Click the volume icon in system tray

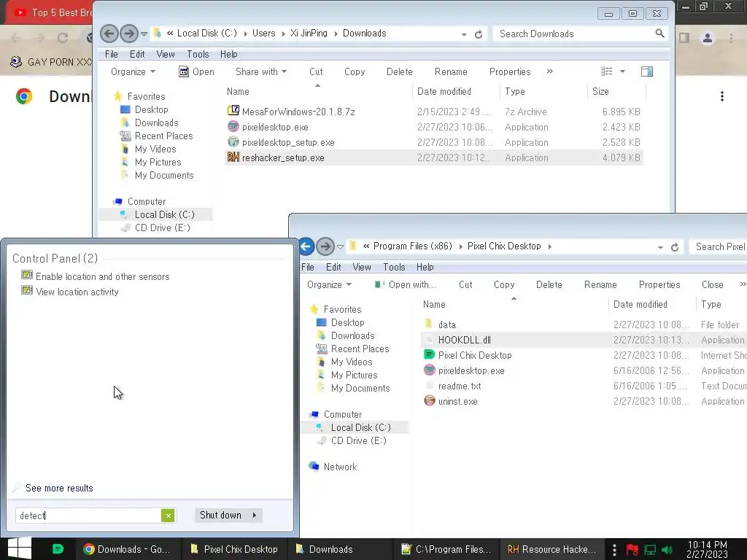pos(667,550)
